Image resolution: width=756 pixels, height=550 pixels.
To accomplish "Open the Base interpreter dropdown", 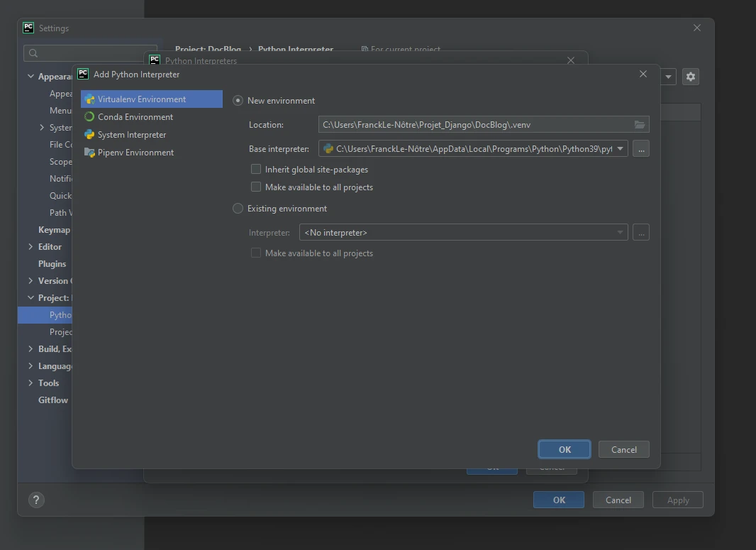I will pyautogui.click(x=620, y=149).
